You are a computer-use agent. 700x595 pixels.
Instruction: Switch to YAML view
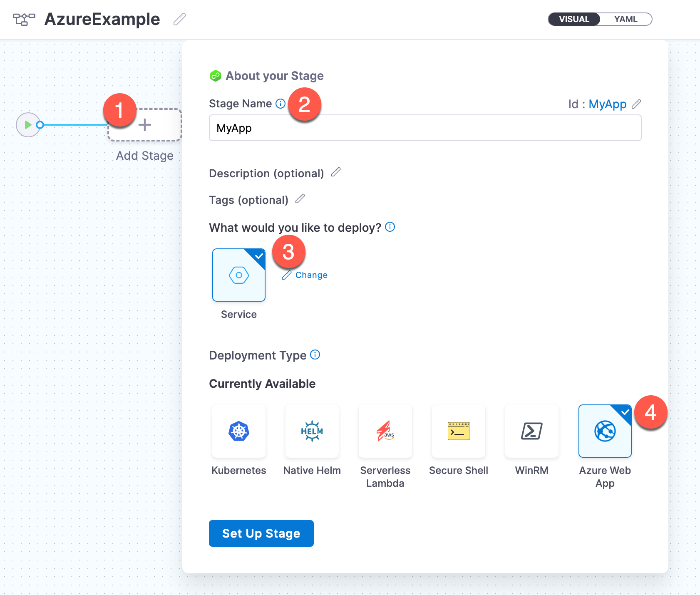tap(626, 19)
